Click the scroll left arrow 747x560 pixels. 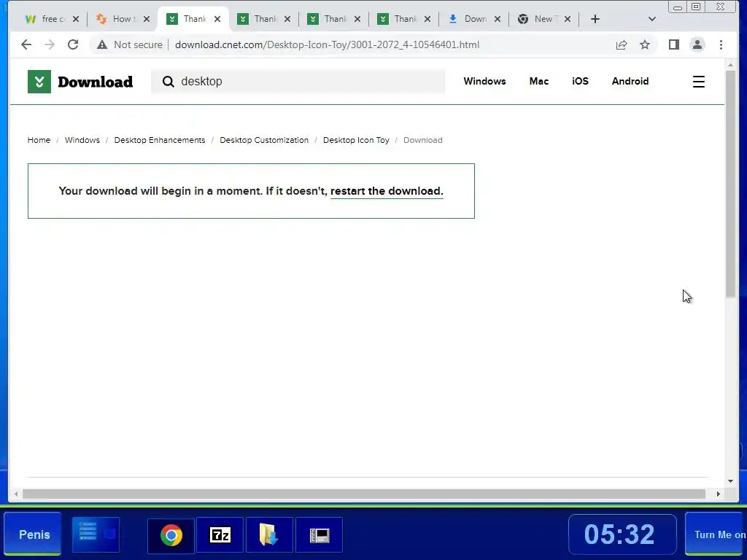point(16,494)
